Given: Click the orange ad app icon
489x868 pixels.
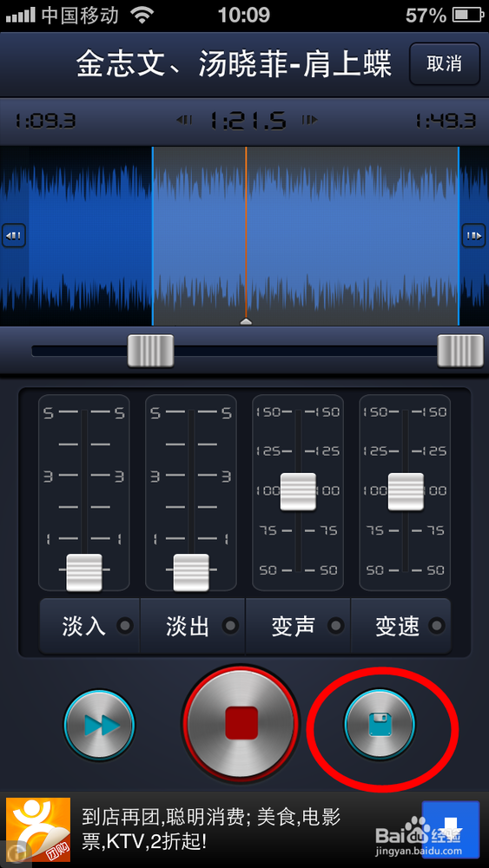Looking at the screenshot, I should coord(38,830).
